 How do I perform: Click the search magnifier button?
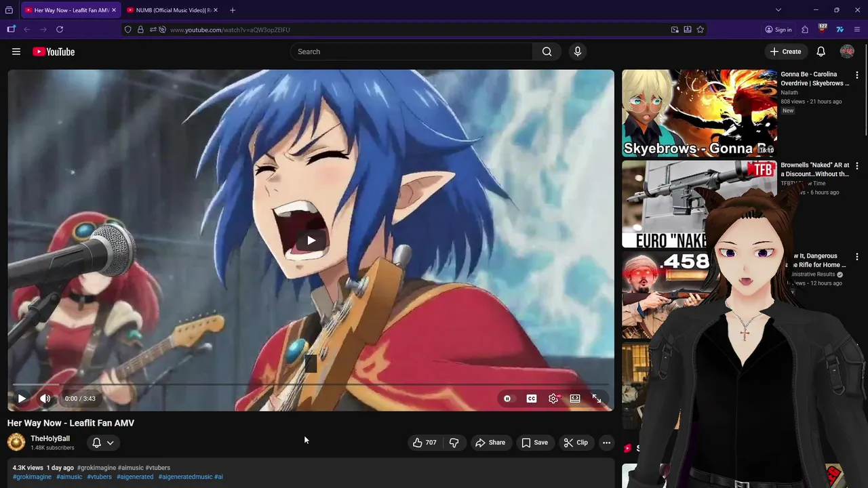(547, 52)
